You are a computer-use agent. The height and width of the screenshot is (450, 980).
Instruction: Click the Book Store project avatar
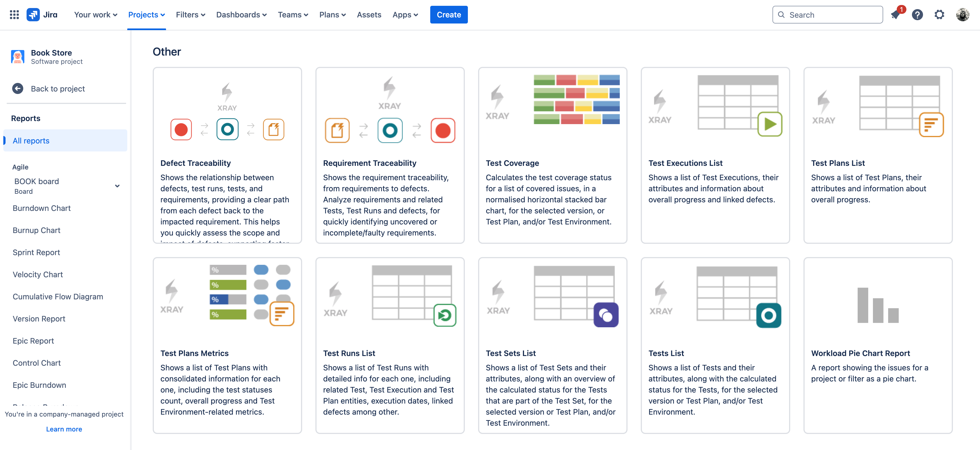click(x=17, y=57)
